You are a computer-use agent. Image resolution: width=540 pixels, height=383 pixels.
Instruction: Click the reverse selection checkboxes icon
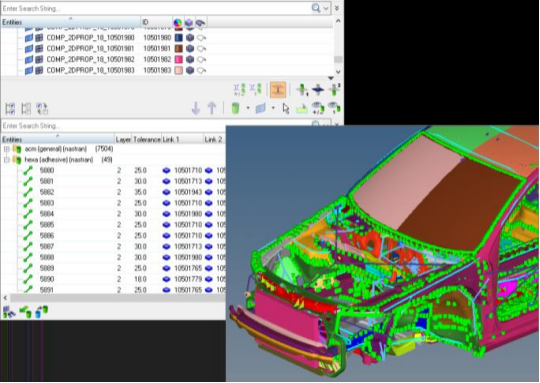pyautogui.click(x=42, y=108)
